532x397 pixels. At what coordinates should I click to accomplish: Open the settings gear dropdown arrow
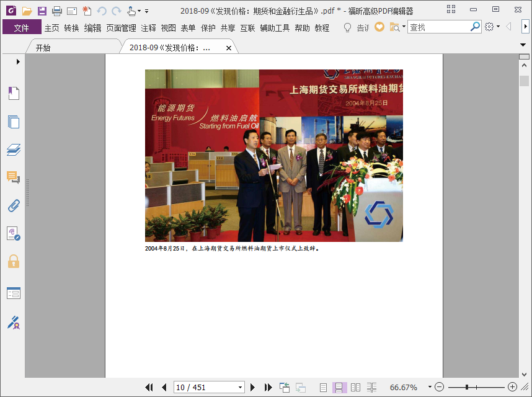pyautogui.click(x=498, y=27)
